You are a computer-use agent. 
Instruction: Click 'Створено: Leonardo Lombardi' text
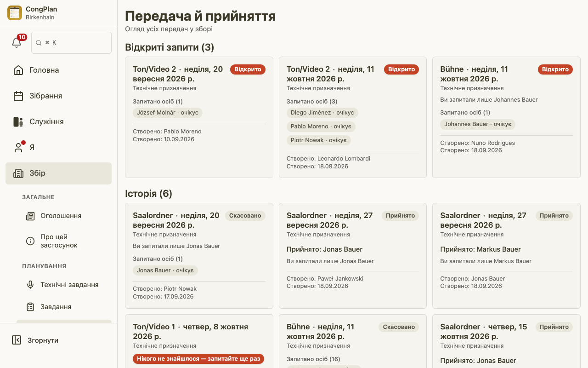pyautogui.click(x=328, y=159)
